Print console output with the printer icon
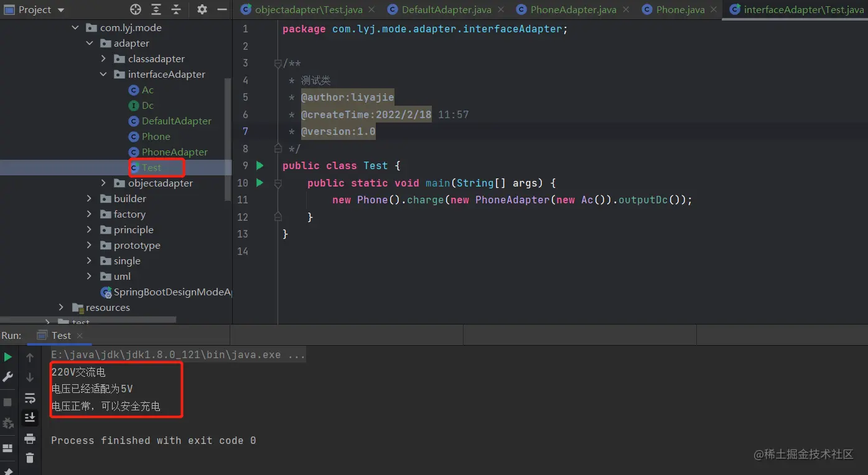The width and height of the screenshot is (868, 475). click(x=30, y=438)
